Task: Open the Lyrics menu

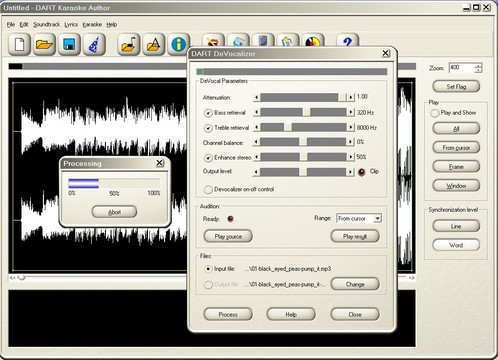Action: point(71,24)
